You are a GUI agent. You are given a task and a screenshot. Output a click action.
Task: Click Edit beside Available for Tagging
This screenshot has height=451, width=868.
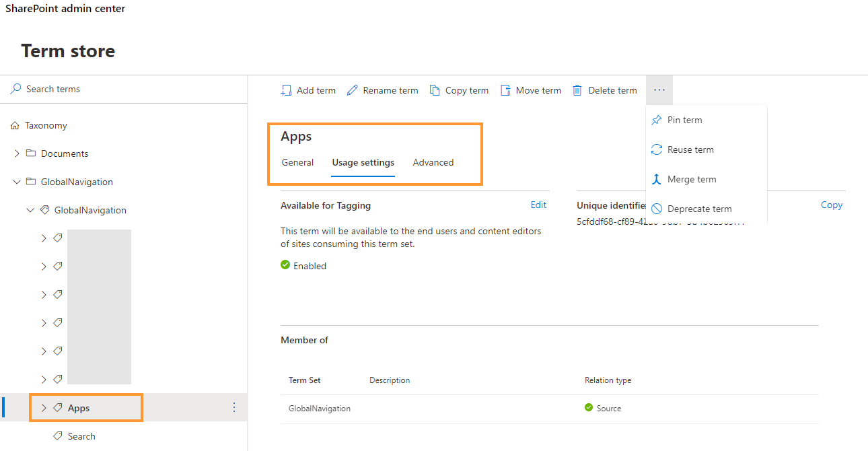[x=538, y=205]
